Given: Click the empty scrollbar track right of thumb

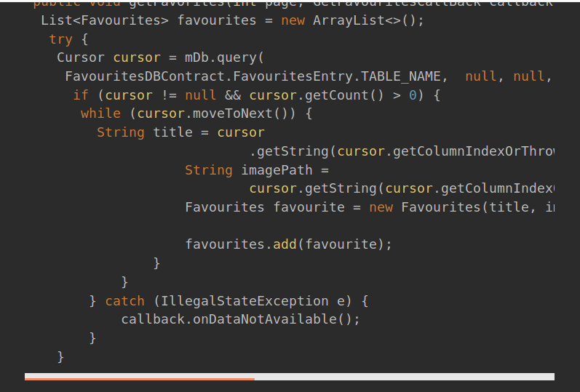Looking at the screenshot, I should pyautogui.click(x=405, y=377).
